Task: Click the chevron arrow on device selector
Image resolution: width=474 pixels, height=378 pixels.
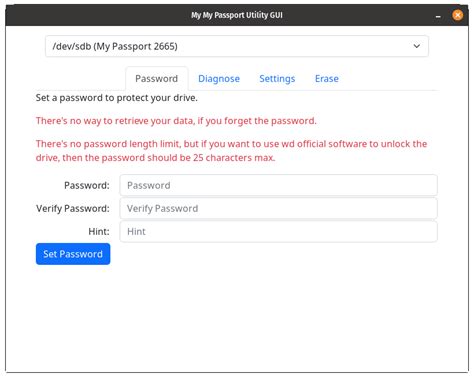Action: [x=417, y=46]
